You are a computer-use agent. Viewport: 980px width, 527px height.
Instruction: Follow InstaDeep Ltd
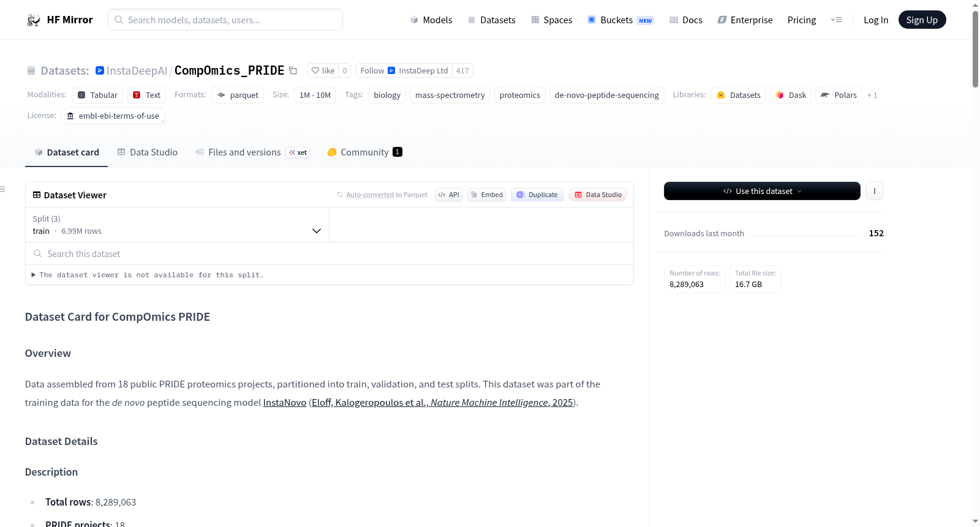point(404,70)
